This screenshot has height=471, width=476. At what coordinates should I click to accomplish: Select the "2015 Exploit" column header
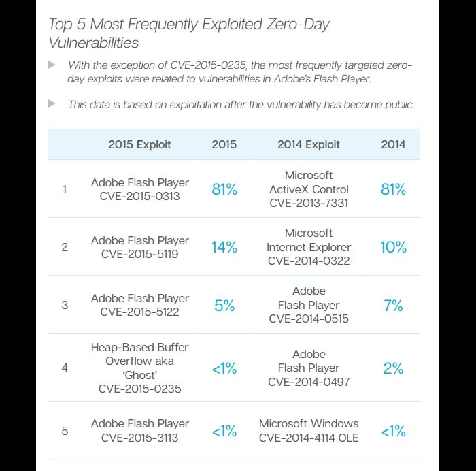click(139, 144)
